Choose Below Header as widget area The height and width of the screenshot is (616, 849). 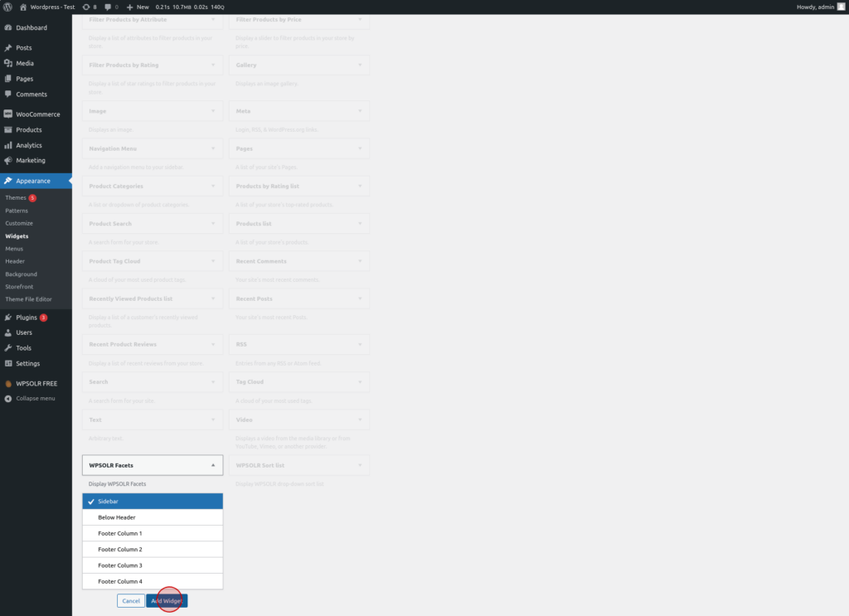pos(153,517)
